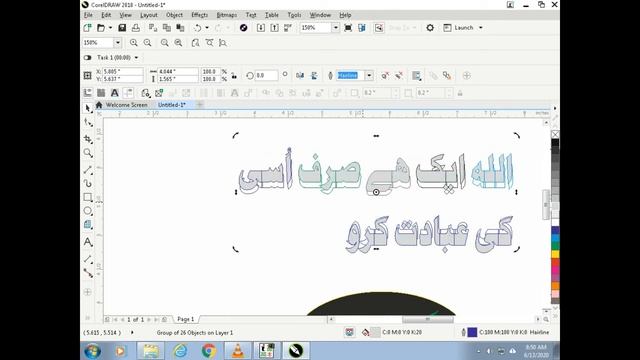Select the Zoom tool in toolbox
The height and width of the screenshot is (360, 640).
point(88,153)
